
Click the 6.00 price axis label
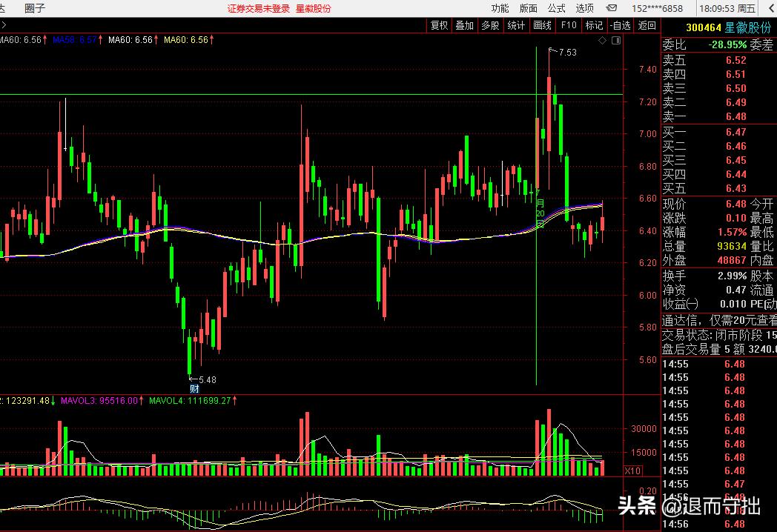pyautogui.click(x=648, y=295)
